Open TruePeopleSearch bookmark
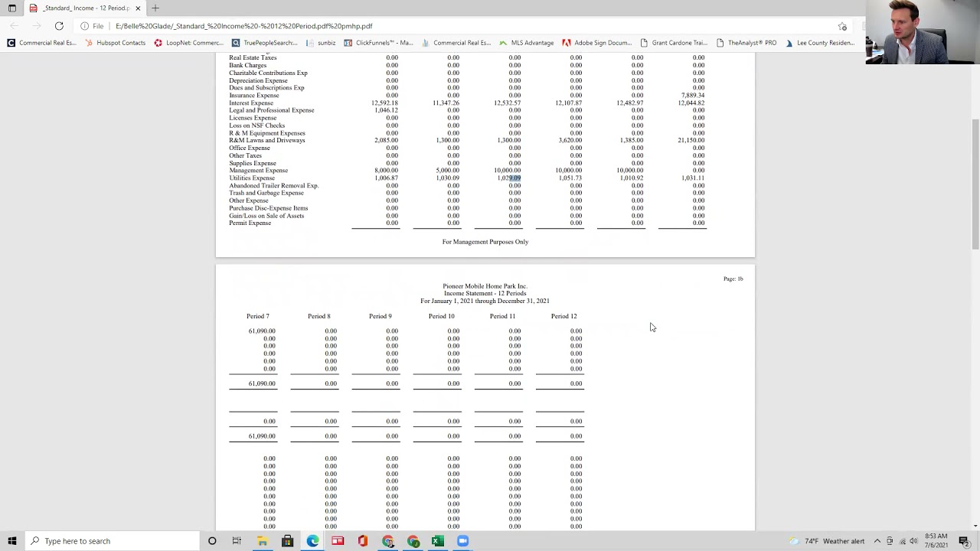The width and height of the screenshot is (980, 551). [x=264, y=43]
